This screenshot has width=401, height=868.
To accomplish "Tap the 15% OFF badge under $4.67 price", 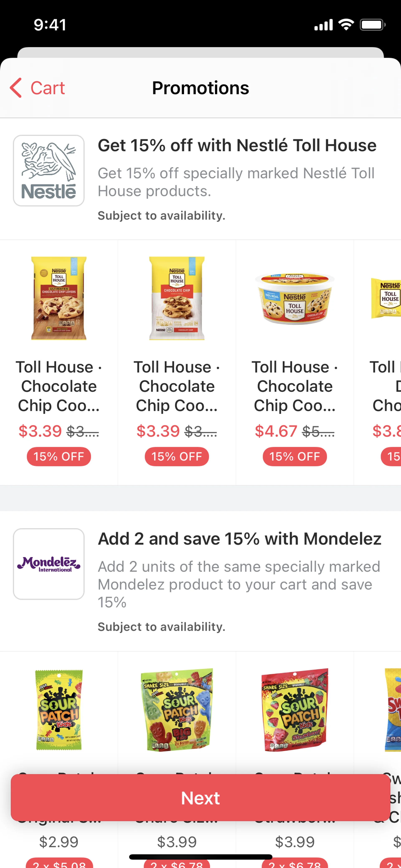I will point(295,457).
